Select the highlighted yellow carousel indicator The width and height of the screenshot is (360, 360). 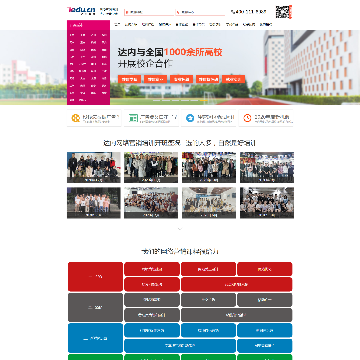203,100
